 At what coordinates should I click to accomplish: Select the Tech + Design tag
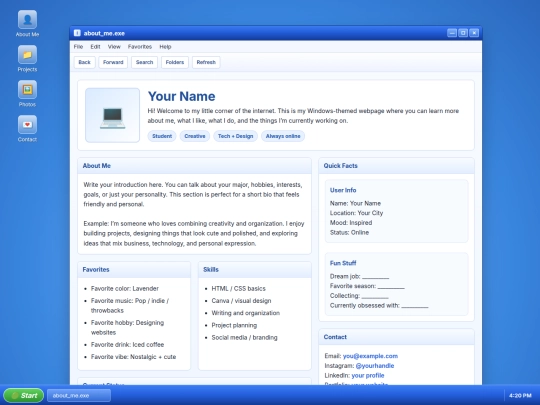(x=236, y=136)
